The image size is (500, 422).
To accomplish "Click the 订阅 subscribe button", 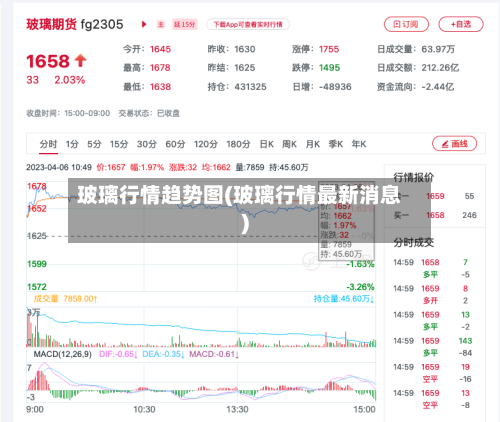I will pyautogui.click(x=406, y=24).
